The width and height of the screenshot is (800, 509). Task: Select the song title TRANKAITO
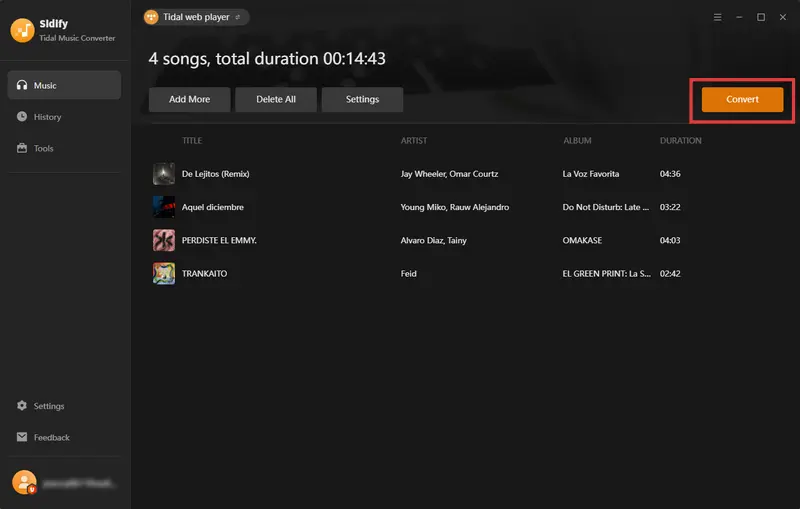[x=204, y=273]
